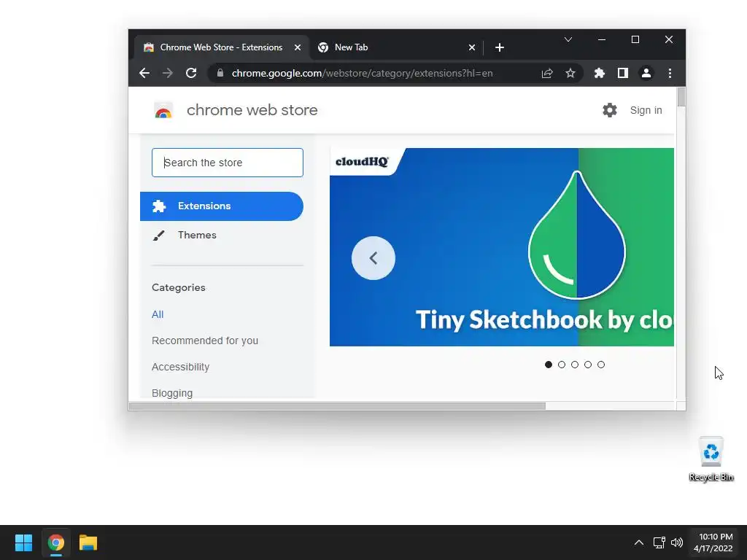Open the Tiny Sketchbook promo banner
This screenshot has width=747, height=560.
[x=502, y=247]
